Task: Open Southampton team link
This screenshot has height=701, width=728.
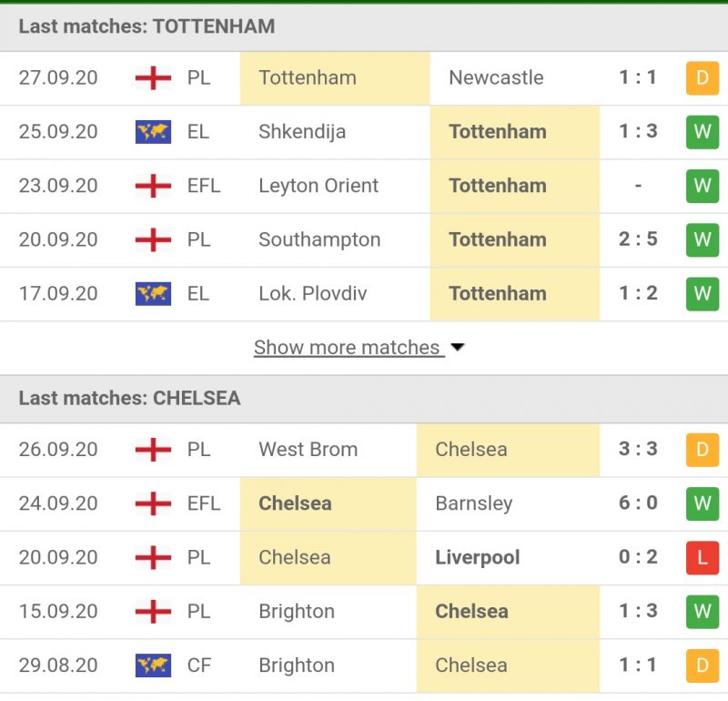Action: click(x=319, y=239)
